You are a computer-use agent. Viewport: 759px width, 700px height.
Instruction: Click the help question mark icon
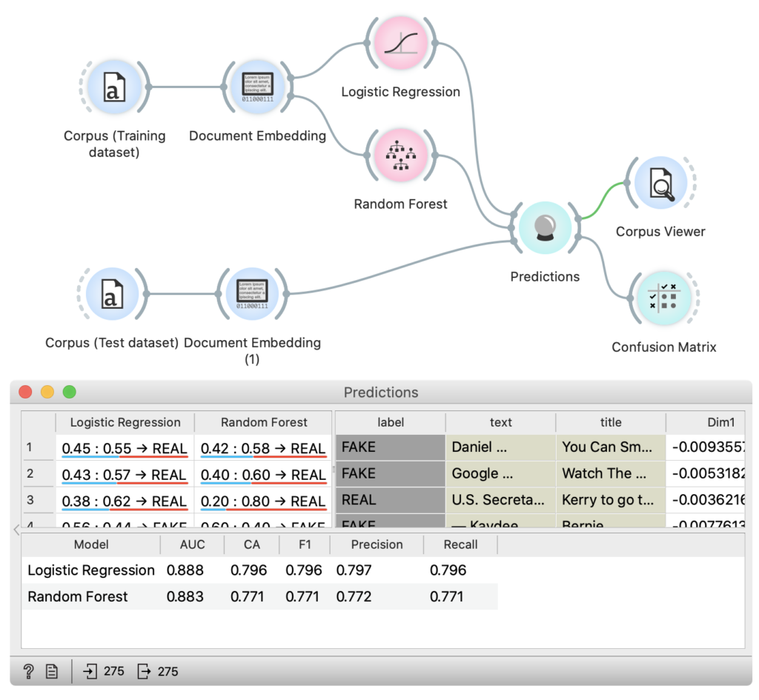(x=29, y=671)
